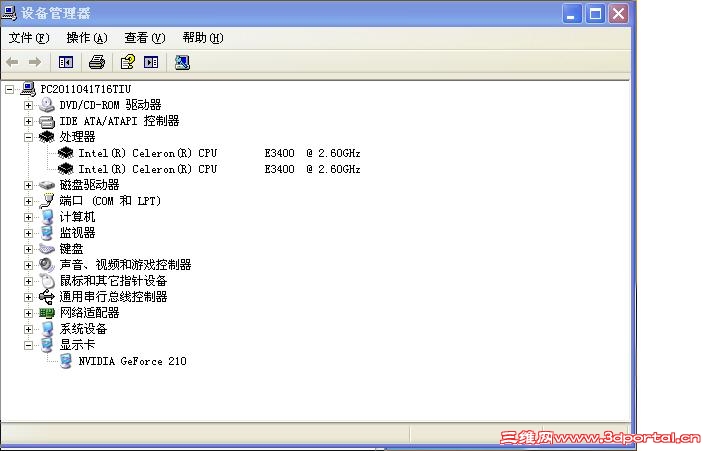Click the computer icon beside 计算机
The height and width of the screenshot is (451, 720).
coord(46,217)
